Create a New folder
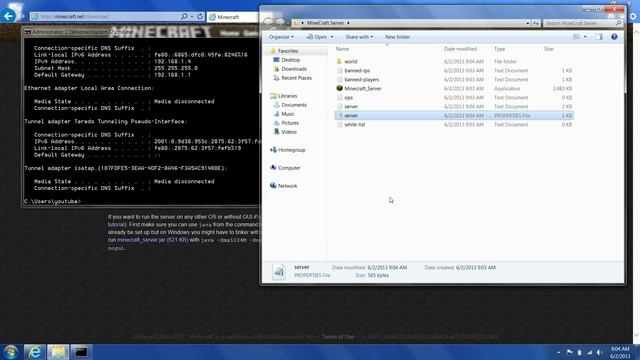 tap(397, 37)
